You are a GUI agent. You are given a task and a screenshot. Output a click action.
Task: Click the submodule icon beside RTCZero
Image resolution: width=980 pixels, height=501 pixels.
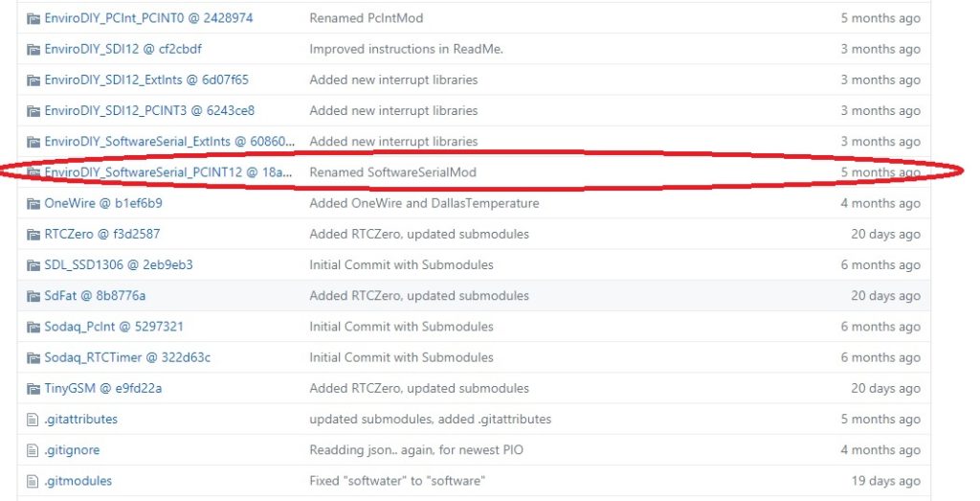coord(33,234)
